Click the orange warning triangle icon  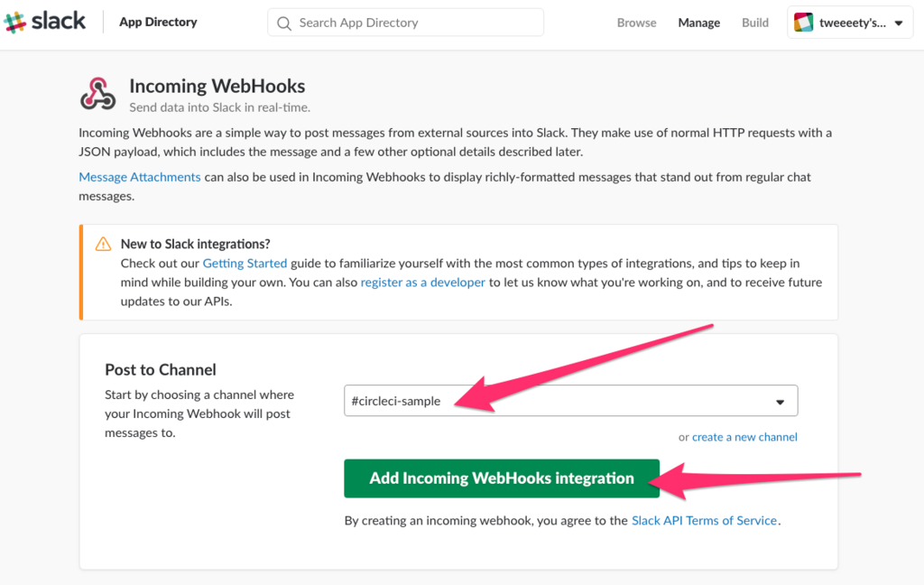[103, 244]
